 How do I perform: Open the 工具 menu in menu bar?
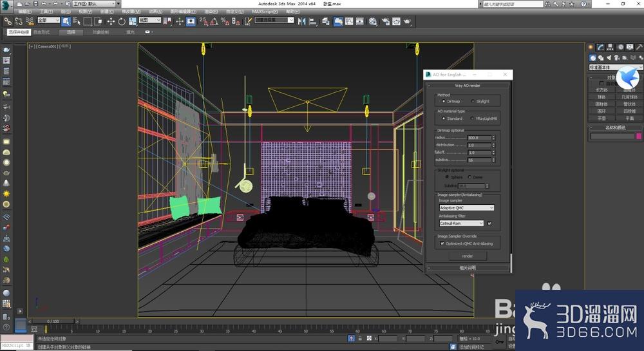click(x=46, y=12)
